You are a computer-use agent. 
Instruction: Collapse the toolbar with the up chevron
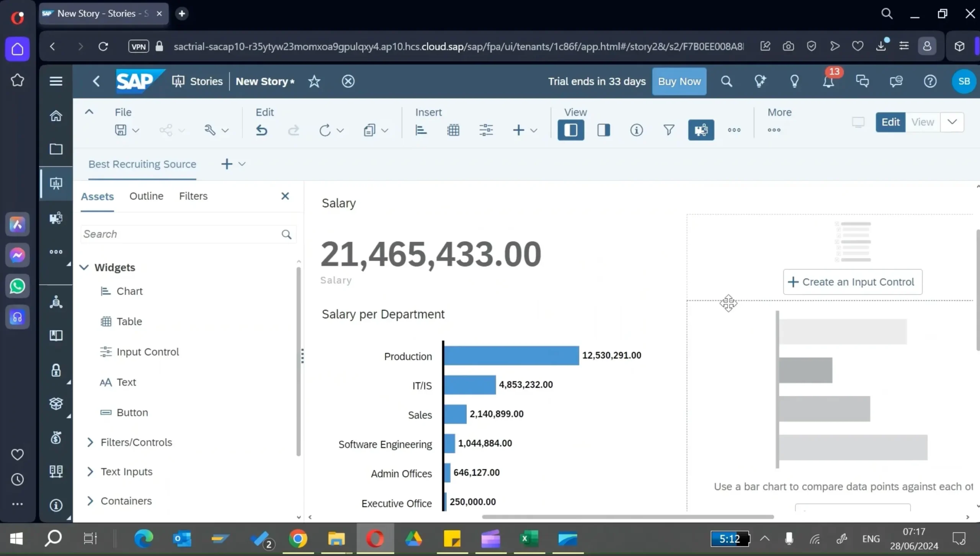[89, 112]
